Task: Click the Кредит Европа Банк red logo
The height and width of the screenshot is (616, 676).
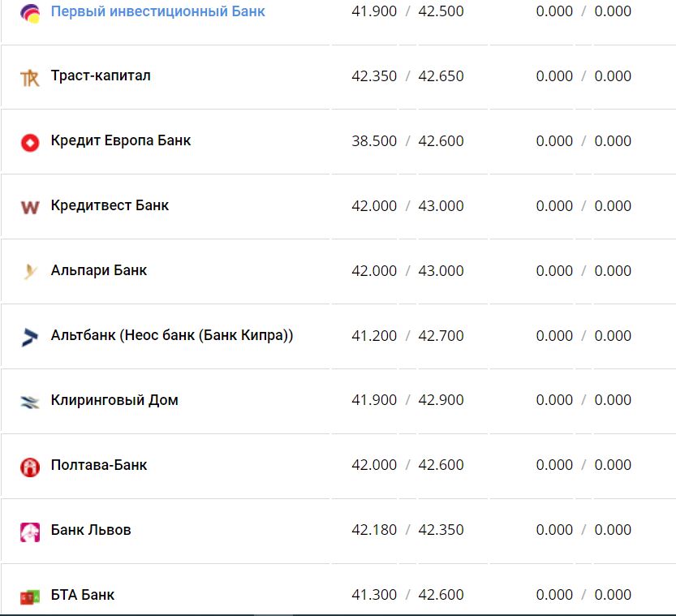Action: [30, 143]
